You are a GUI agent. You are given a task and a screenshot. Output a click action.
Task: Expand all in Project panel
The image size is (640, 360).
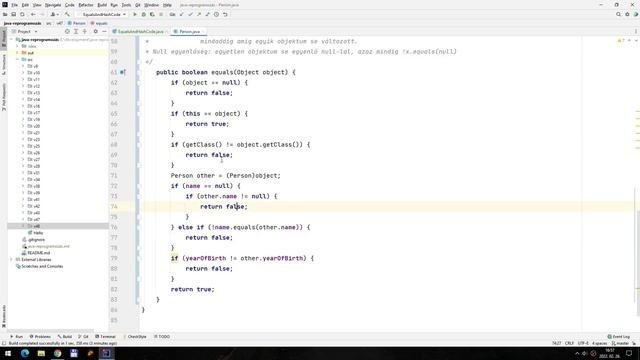tap(76, 31)
